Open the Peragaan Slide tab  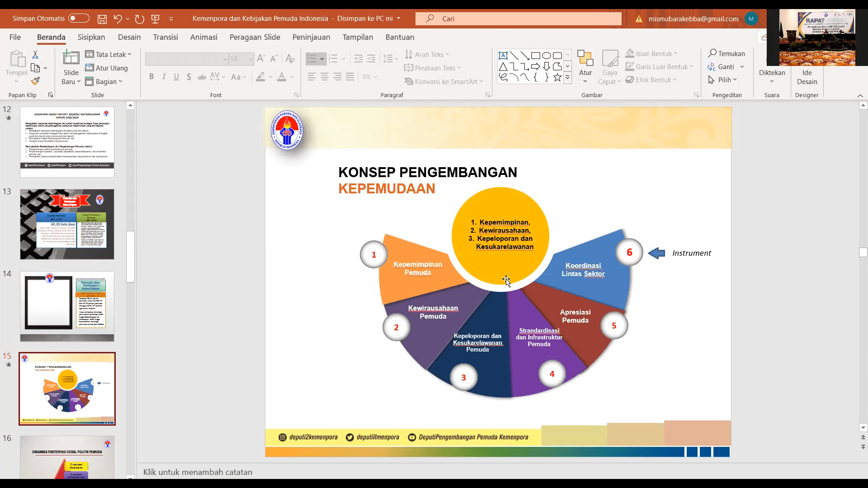tap(255, 37)
